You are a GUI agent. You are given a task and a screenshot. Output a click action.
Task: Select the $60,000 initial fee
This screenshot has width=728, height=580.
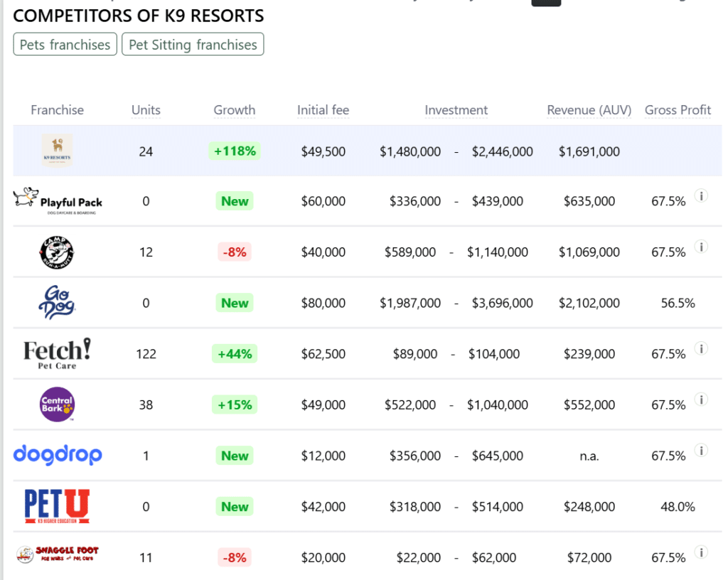[x=323, y=201]
